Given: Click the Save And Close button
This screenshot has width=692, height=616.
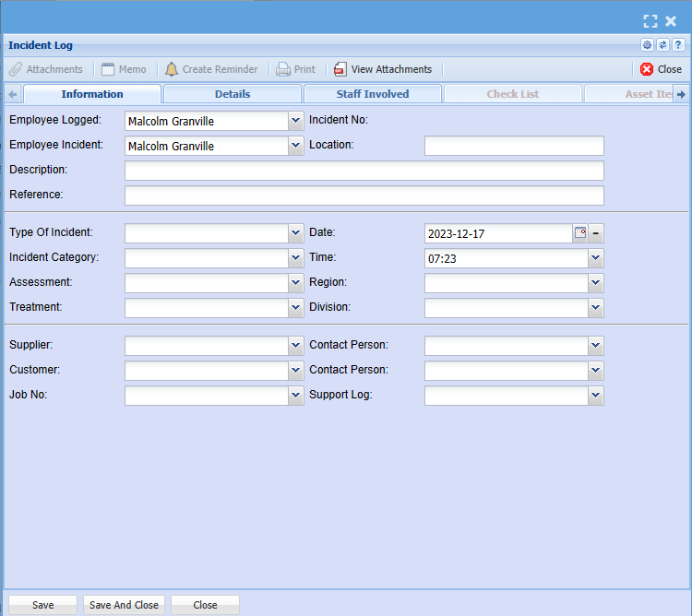Looking at the screenshot, I should click(x=124, y=605).
